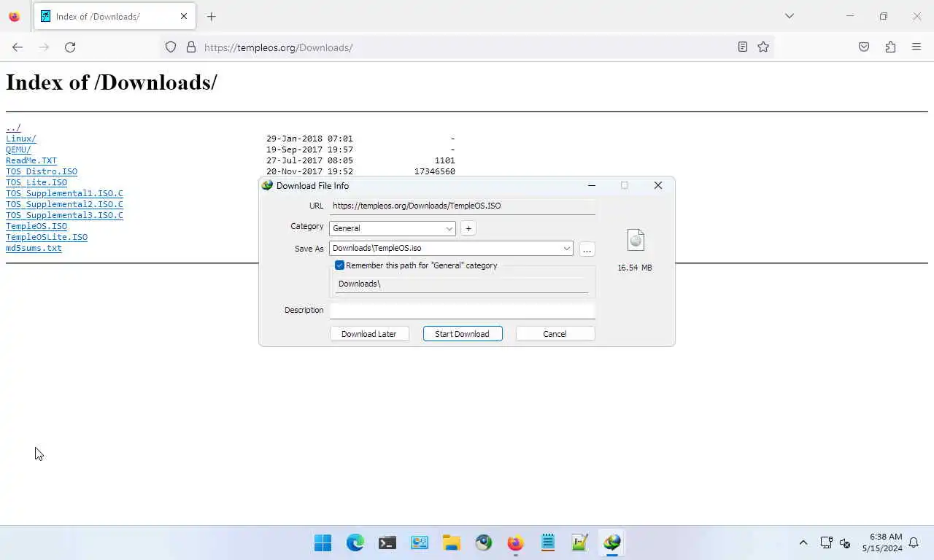The width and height of the screenshot is (934, 560).
Task: Open TOS_Supplemental3.ISO.C link
Action: 64,215
